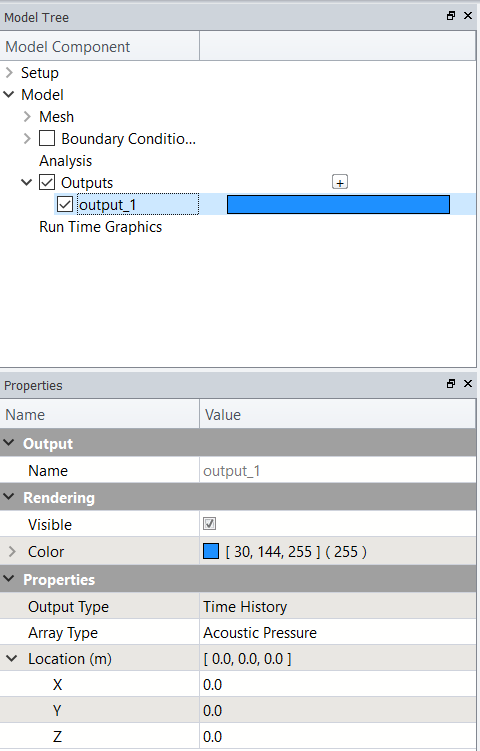Viewport: 480px width, 751px height.
Task: Collapse the Rendering section
Action: (x=9, y=497)
